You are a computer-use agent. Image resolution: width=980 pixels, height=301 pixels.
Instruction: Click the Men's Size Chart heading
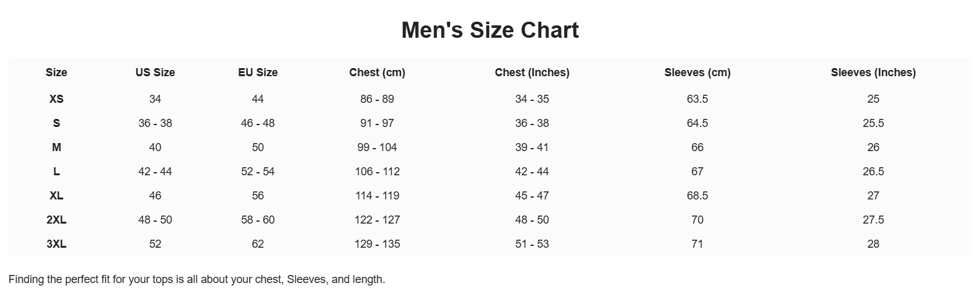pos(490,30)
